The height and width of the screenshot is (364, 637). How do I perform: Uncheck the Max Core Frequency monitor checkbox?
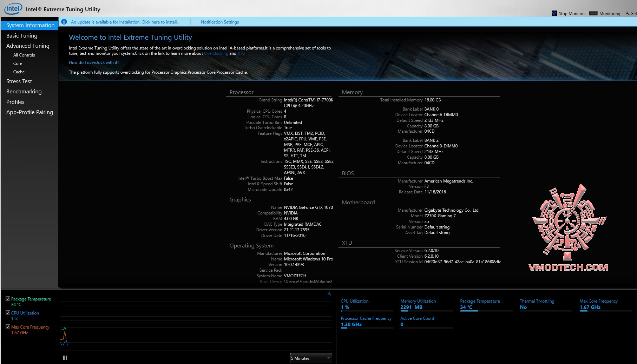pos(8,327)
